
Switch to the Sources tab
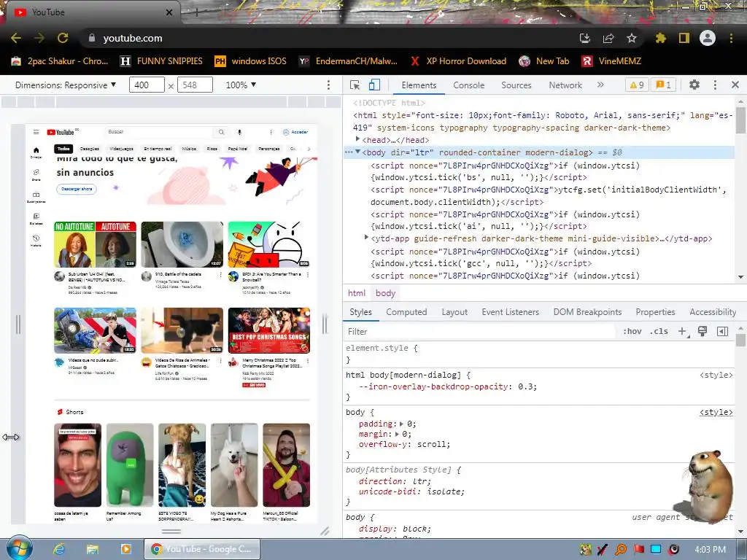tap(516, 85)
